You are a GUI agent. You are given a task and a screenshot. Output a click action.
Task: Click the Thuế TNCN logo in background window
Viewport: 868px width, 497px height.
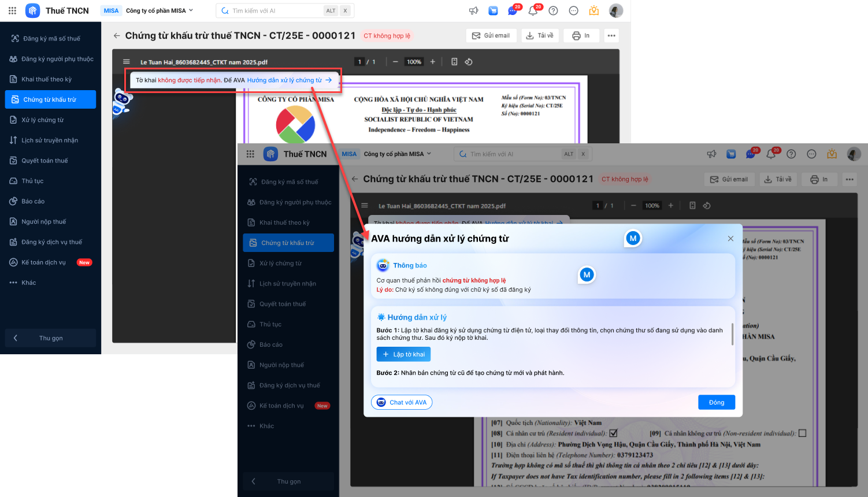click(33, 10)
